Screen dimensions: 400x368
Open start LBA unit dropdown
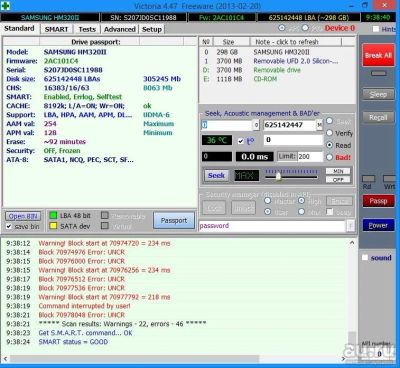tap(256, 125)
